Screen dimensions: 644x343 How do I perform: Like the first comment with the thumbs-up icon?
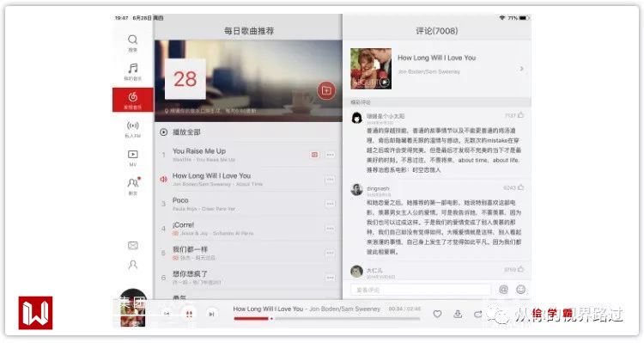coord(521,115)
